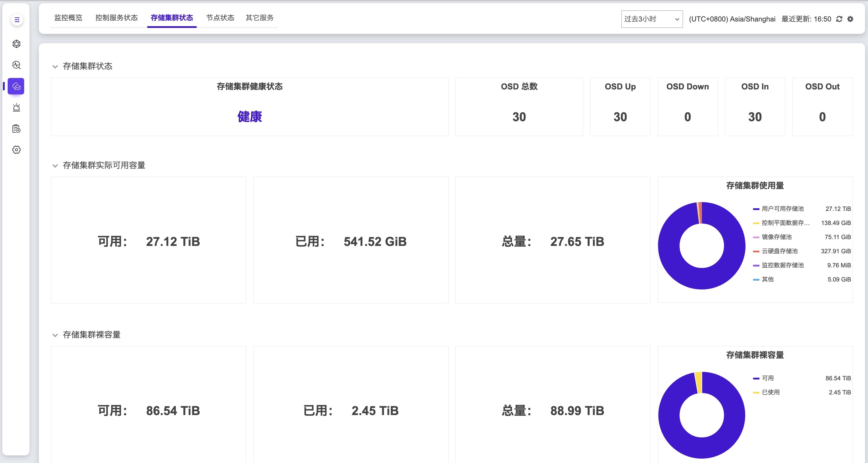This screenshot has width=868, height=463.
Task: Collapse the 存储集群裸容量 section
Action: click(x=55, y=335)
